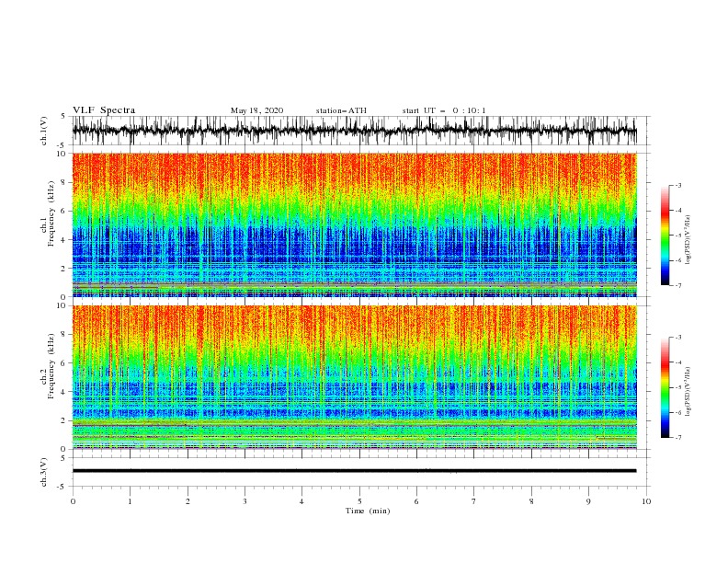Click inside the ch.1 spectrogram panel
This screenshot has height=563, width=728.
point(354,224)
